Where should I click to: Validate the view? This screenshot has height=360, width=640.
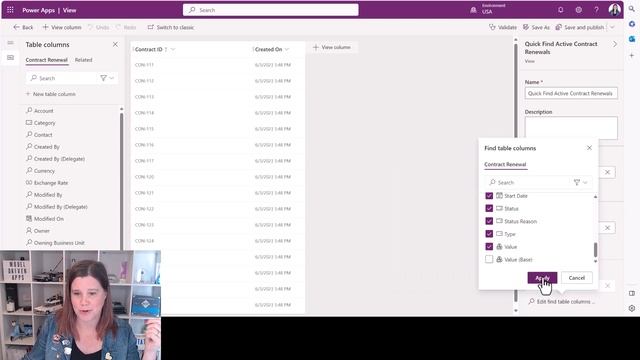coord(503,27)
